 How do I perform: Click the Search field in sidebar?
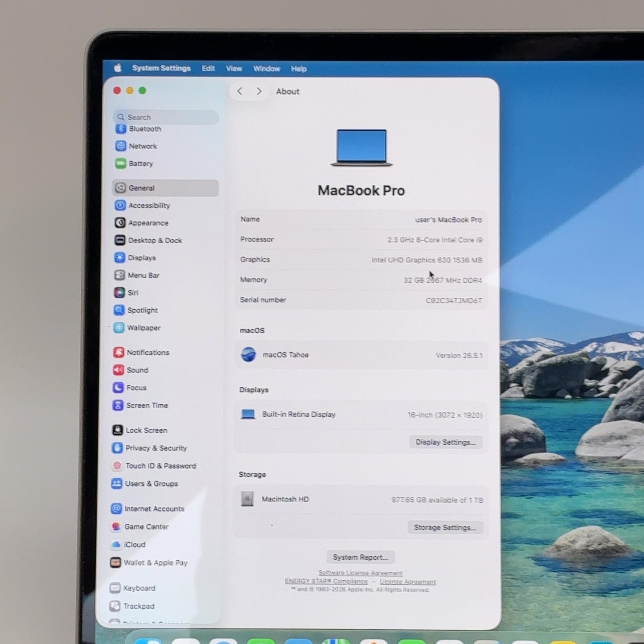pyautogui.click(x=166, y=117)
